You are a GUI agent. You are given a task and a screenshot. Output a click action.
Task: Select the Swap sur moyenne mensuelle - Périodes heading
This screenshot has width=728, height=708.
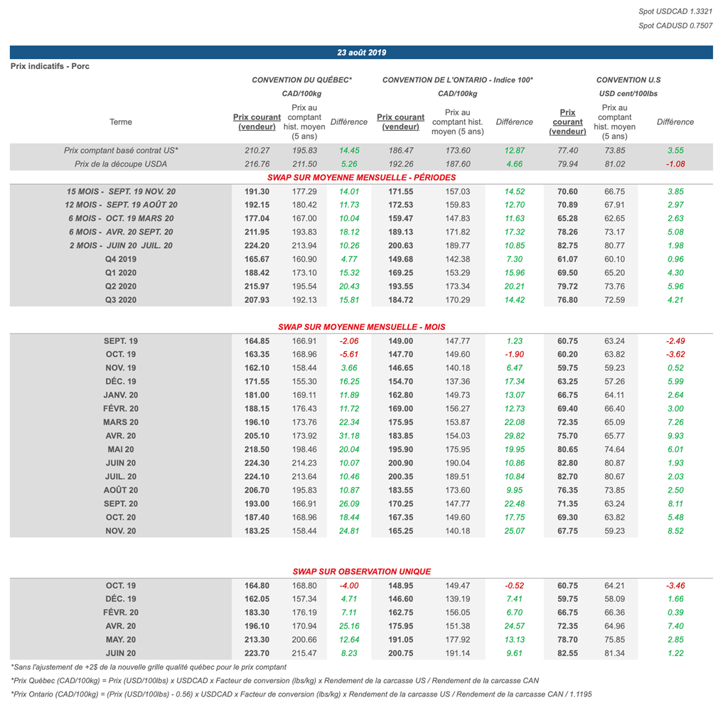click(361, 178)
